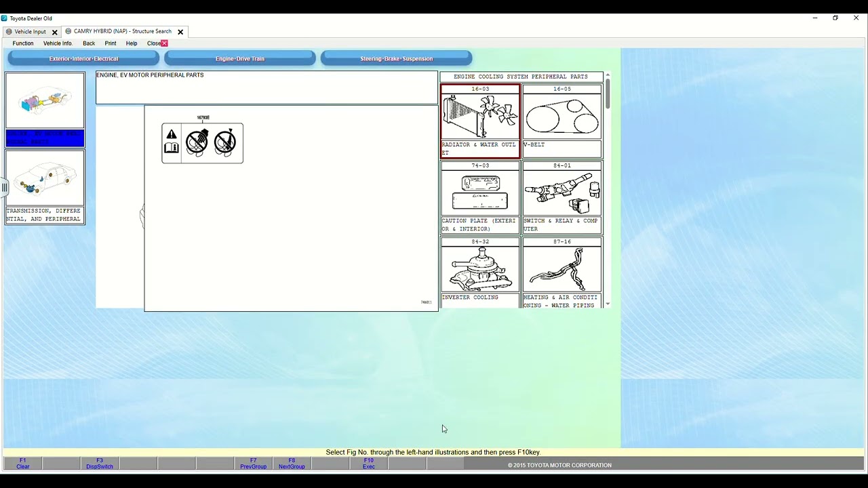Screen dimensions: 868x488
Task: Click the Steering·Brake·Suspension group button
Action: 396,59
